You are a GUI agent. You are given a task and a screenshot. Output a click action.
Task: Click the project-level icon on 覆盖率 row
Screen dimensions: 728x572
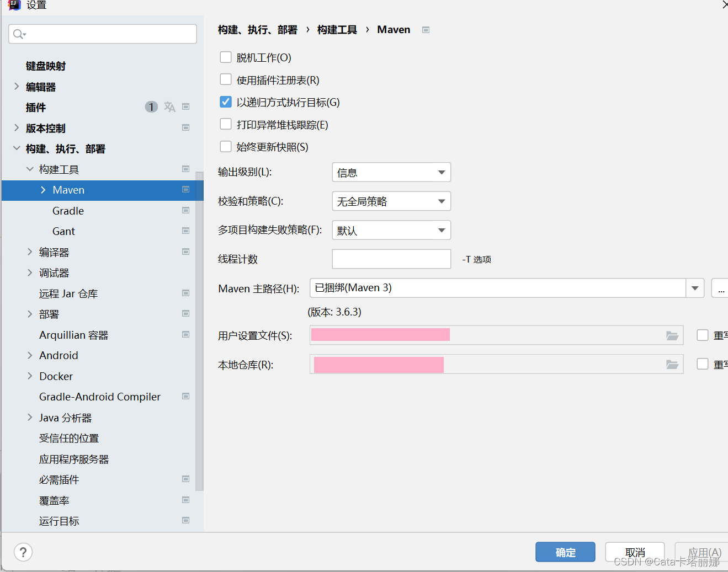coord(186,500)
